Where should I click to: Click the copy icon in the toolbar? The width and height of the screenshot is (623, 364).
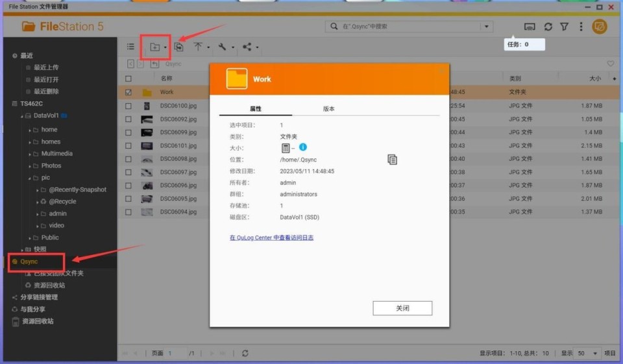point(178,47)
